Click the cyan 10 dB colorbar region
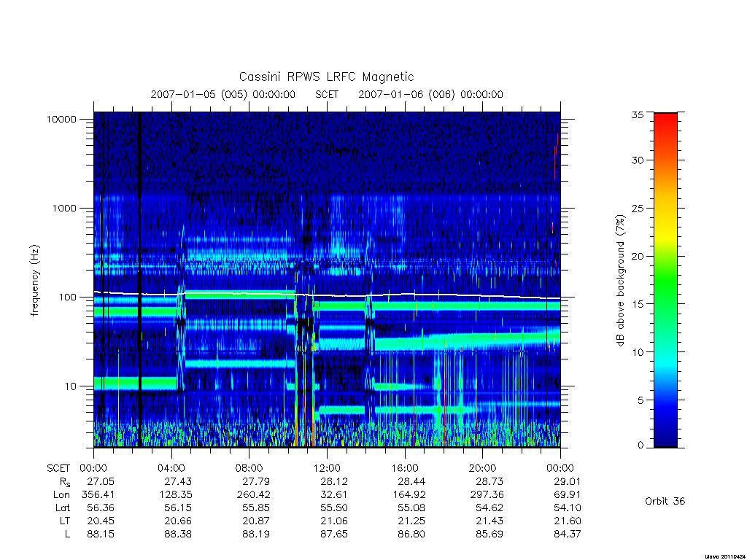 pos(665,352)
